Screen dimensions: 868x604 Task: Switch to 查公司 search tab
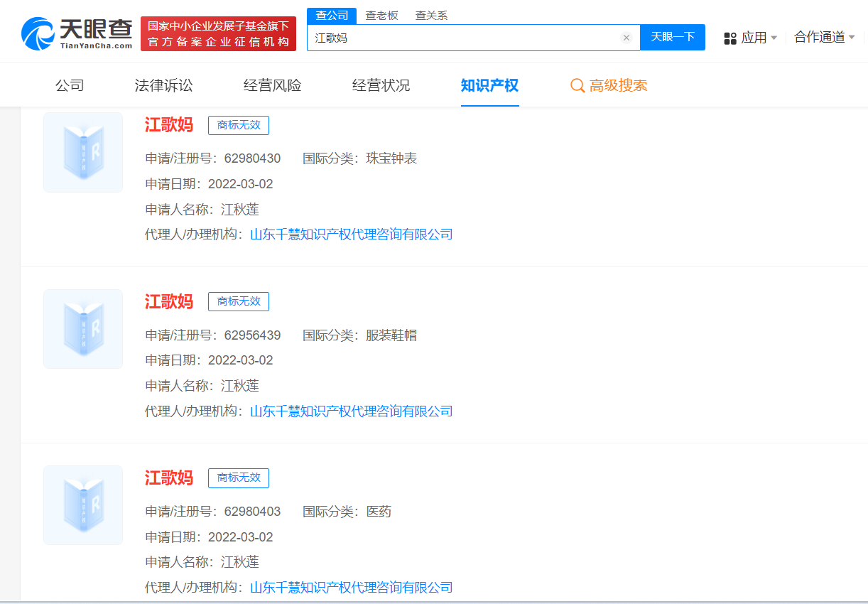332,16
